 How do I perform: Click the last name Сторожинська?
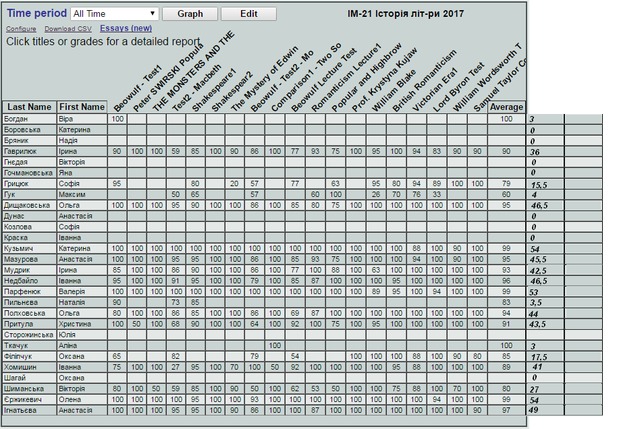[28, 335]
